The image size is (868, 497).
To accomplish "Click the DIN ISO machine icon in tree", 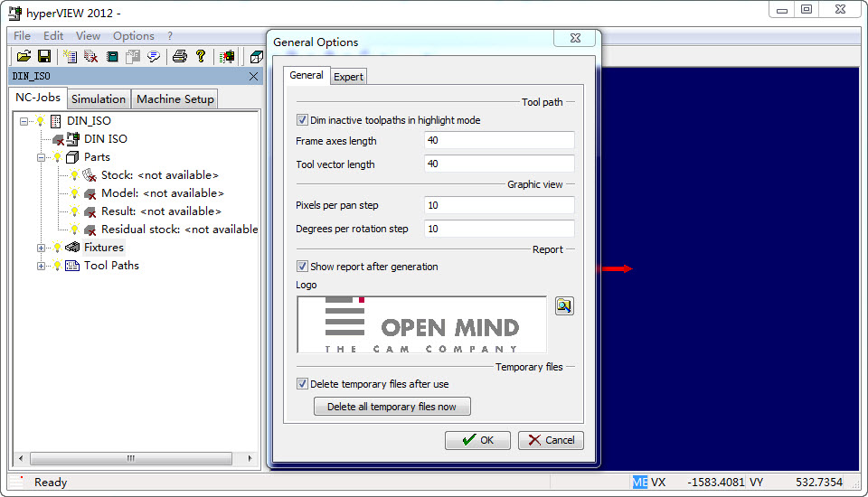I will (72, 139).
